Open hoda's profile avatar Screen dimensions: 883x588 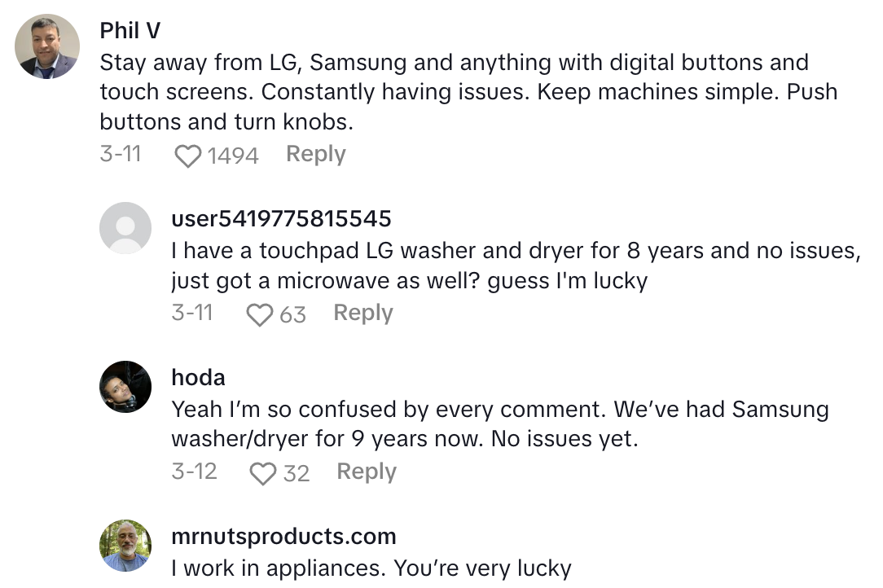click(125, 387)
